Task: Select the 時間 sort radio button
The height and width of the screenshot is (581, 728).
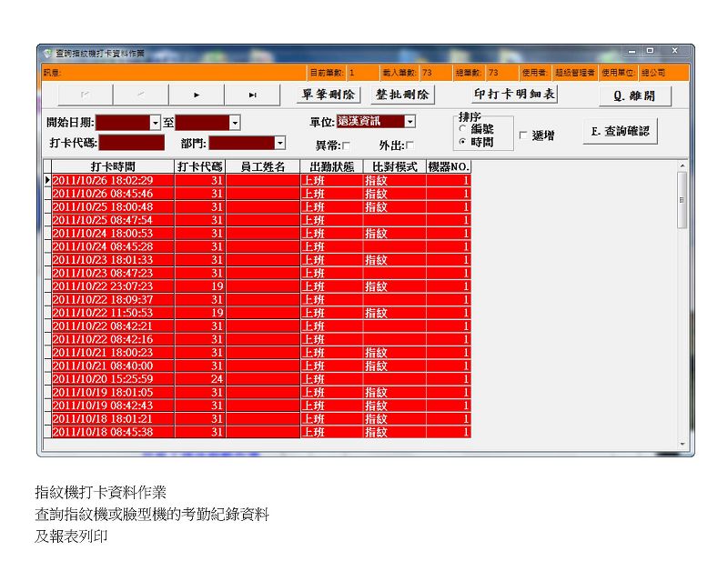Action: tap(463, 142)
